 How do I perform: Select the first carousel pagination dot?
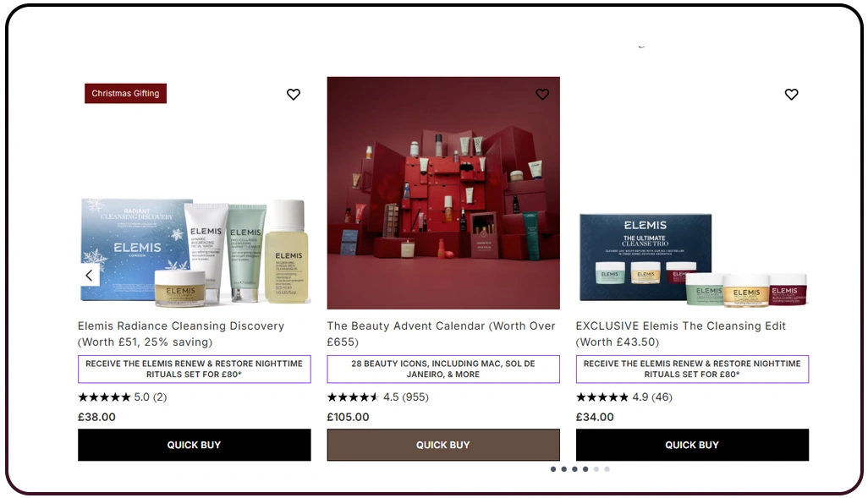pos(553,469)
